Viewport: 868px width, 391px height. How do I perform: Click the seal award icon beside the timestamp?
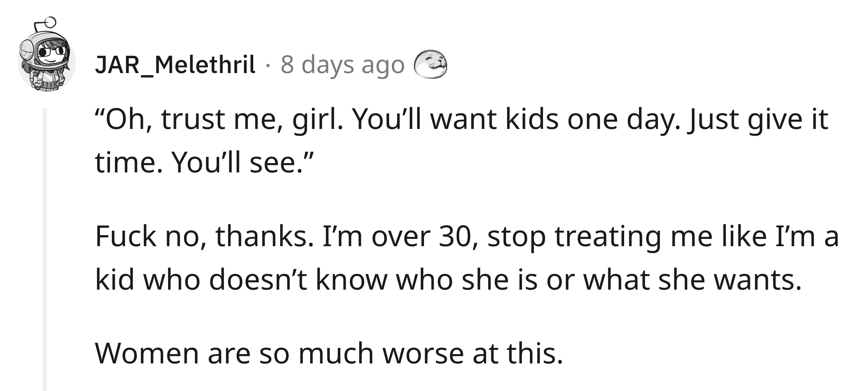tap(431, 65)
